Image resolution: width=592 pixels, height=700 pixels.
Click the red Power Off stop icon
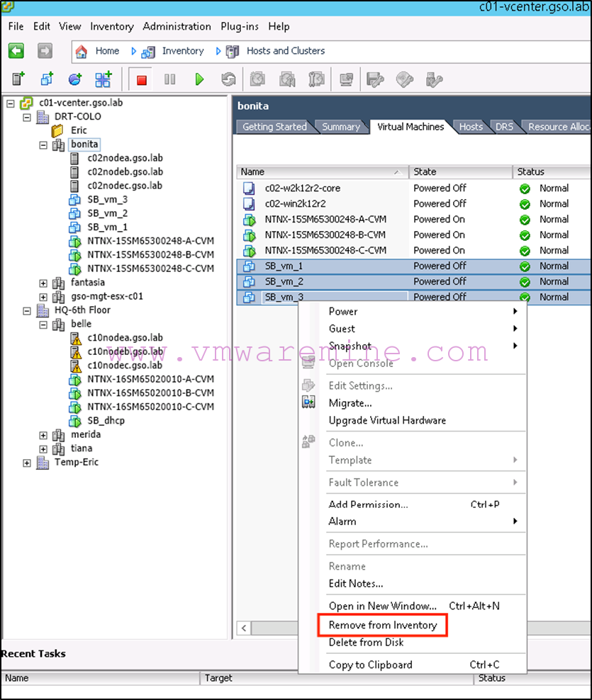[142, 80]
